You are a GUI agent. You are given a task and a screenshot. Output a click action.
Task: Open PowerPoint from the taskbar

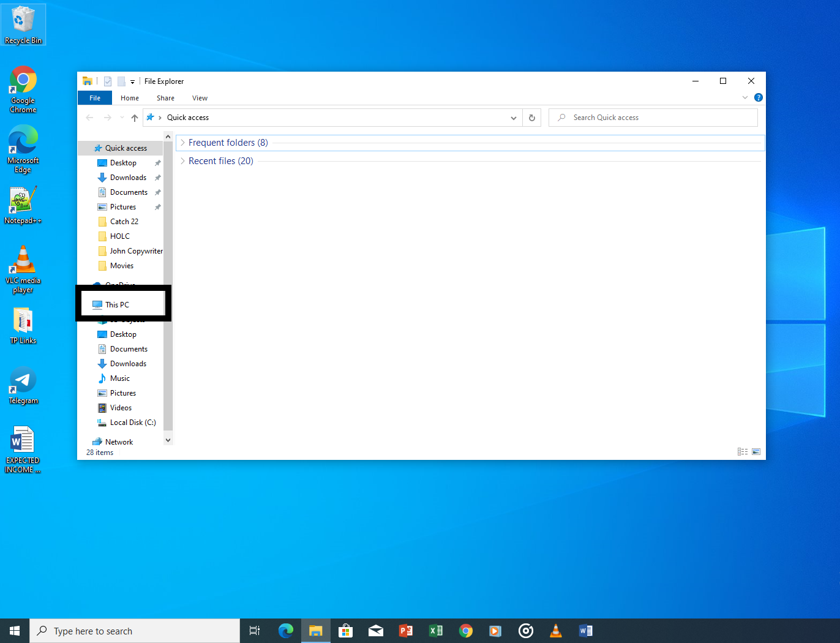tap(406, 631)
